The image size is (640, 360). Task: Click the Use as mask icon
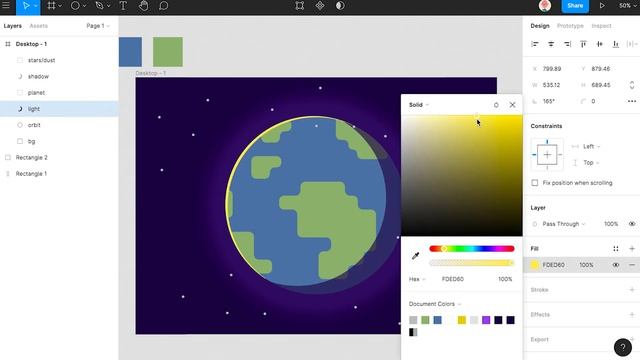pyautogui.click(x=340, y=6)
